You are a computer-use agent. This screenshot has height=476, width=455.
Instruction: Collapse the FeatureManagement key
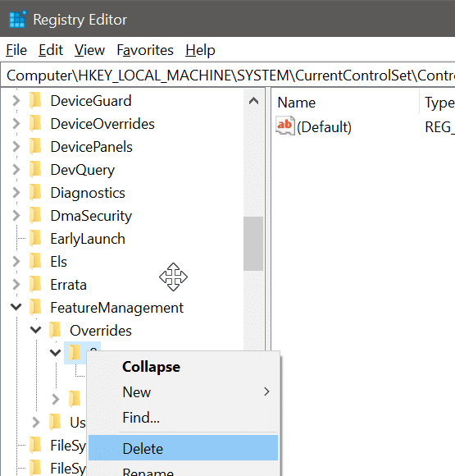[x=16, y=307]
